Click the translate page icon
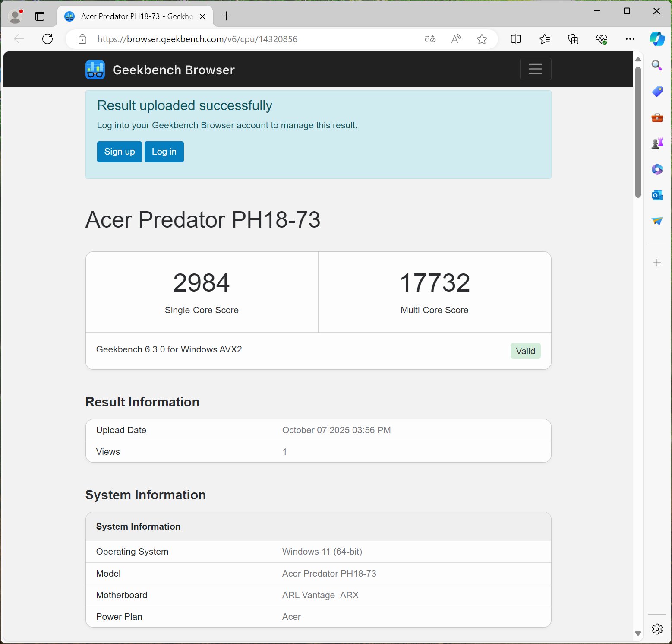The width and height of the screenshot is (672, 644). [430, 39]
